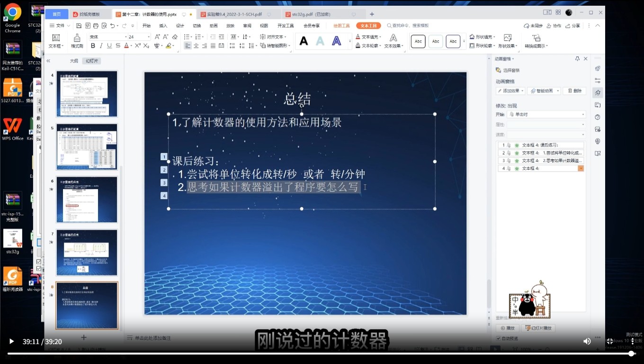Screen dimensions: 644x364
Task: Click the 分享 button
Action: 572,26
